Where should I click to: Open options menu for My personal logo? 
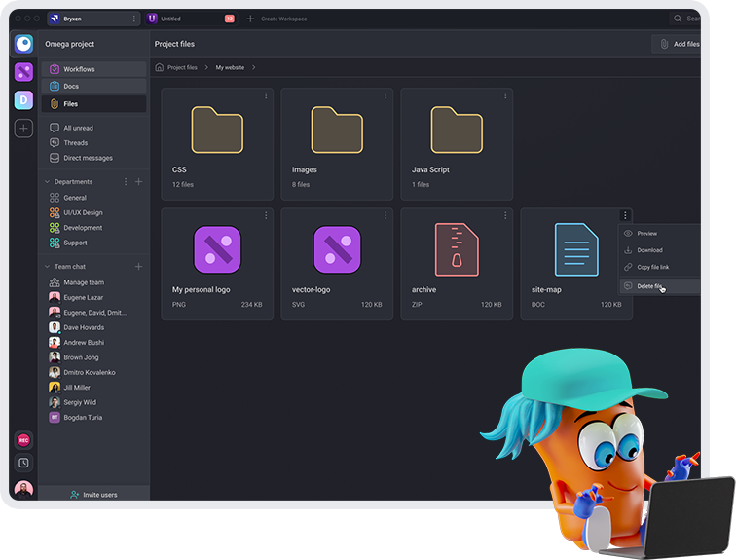266,215
